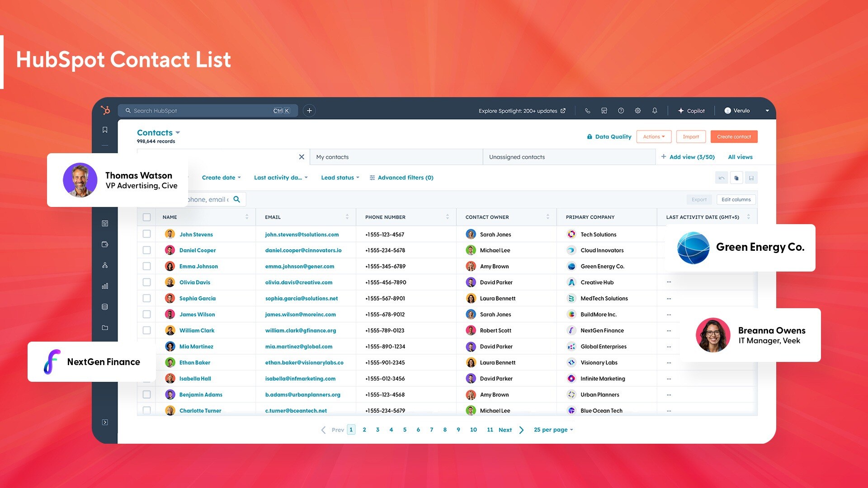Open the 25 per page dropdown

[x=553, y=430]
